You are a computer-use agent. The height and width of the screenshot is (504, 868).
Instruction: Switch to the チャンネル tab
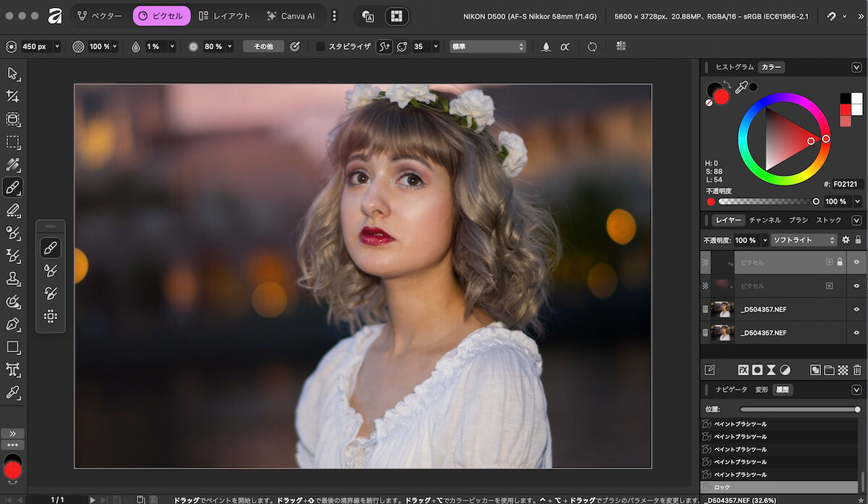pyautogui.click(x=765, y=220)
